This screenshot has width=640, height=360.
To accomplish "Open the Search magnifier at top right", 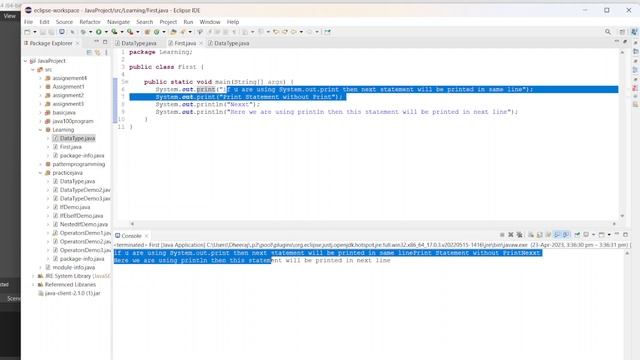I will coord(608,32).
